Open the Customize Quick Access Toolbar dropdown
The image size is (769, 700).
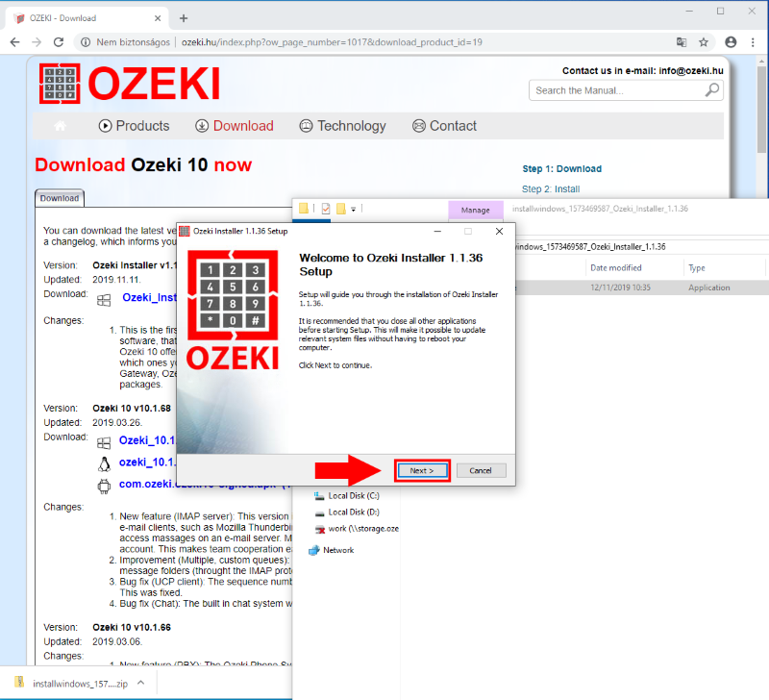pos(353,209)
